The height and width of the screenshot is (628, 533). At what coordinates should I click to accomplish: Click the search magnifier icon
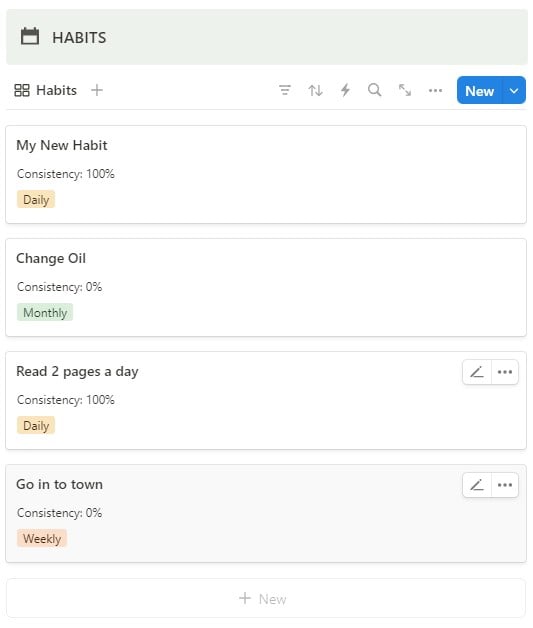pyautogui.click(x=374, y=90)
